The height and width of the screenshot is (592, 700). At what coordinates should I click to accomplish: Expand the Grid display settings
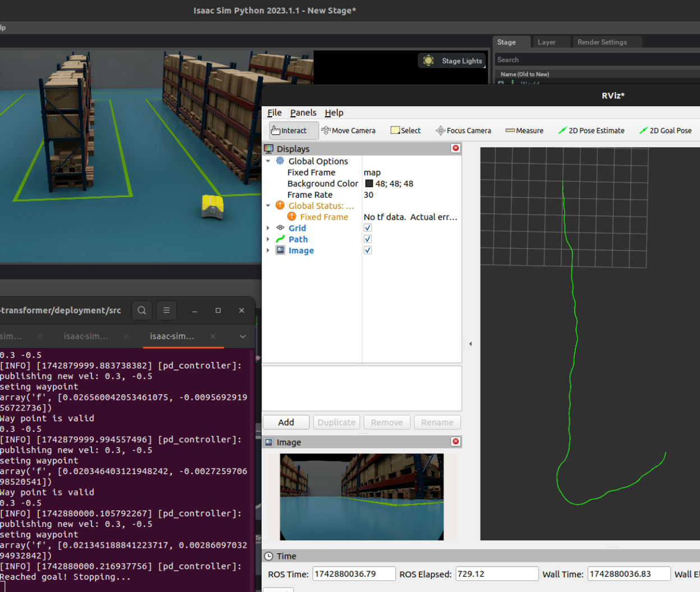point(268,227)
